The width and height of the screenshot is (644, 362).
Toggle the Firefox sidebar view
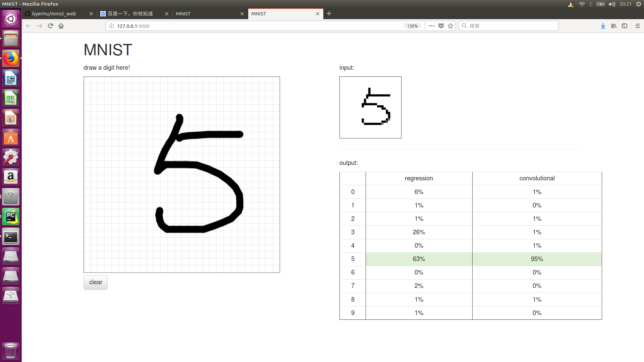click(x=624, y=26)
